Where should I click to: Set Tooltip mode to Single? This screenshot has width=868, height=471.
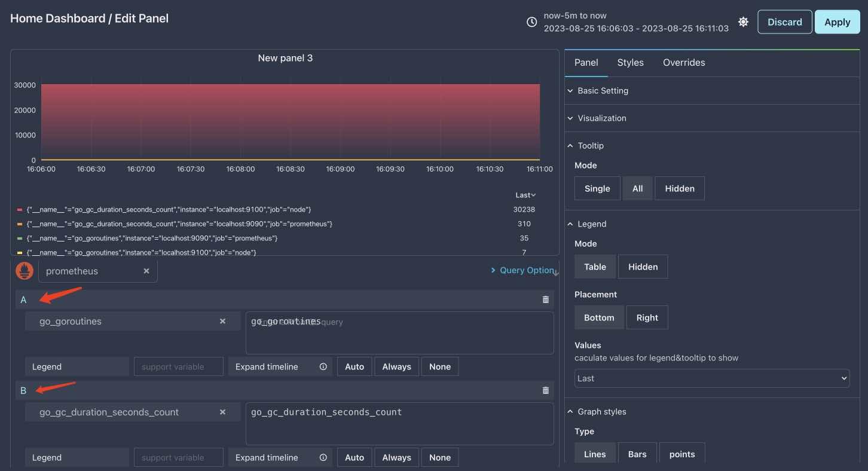click(x=597, y=188)
